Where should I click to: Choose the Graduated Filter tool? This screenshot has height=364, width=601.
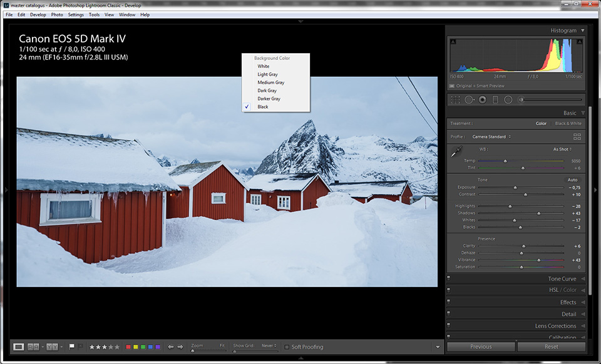click(495, 100)
